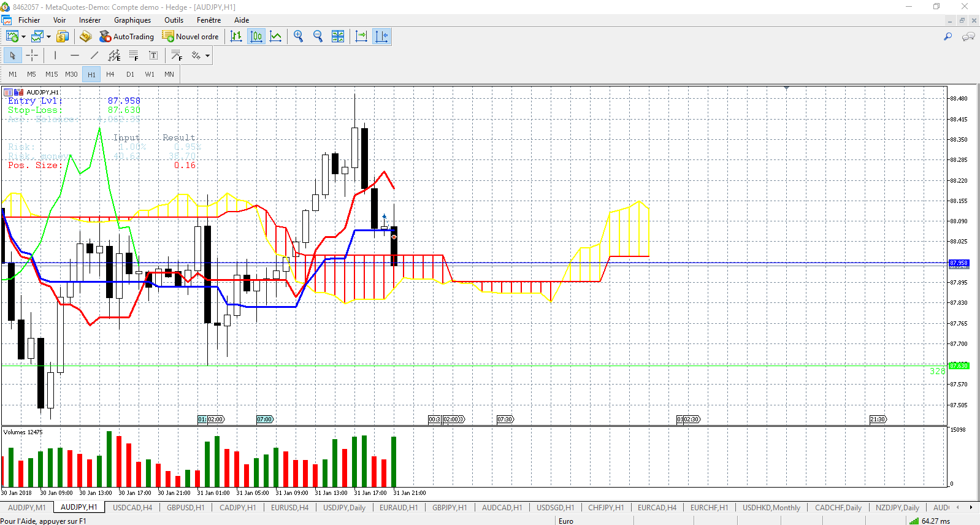The width and height of the screenshot is (980, 525).
Task: Select the Fibonacci arrow line tool
Action: point(177,56)
